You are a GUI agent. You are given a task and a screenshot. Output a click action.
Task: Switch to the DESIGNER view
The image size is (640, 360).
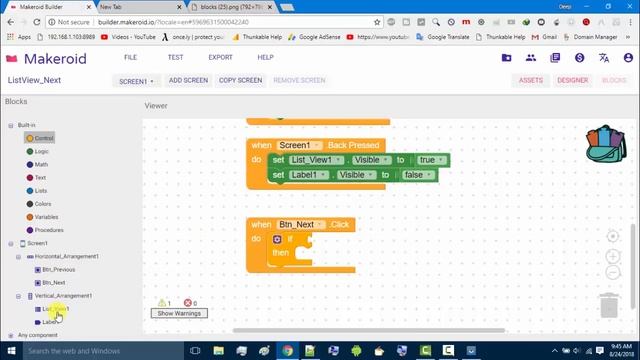[573, 80]
